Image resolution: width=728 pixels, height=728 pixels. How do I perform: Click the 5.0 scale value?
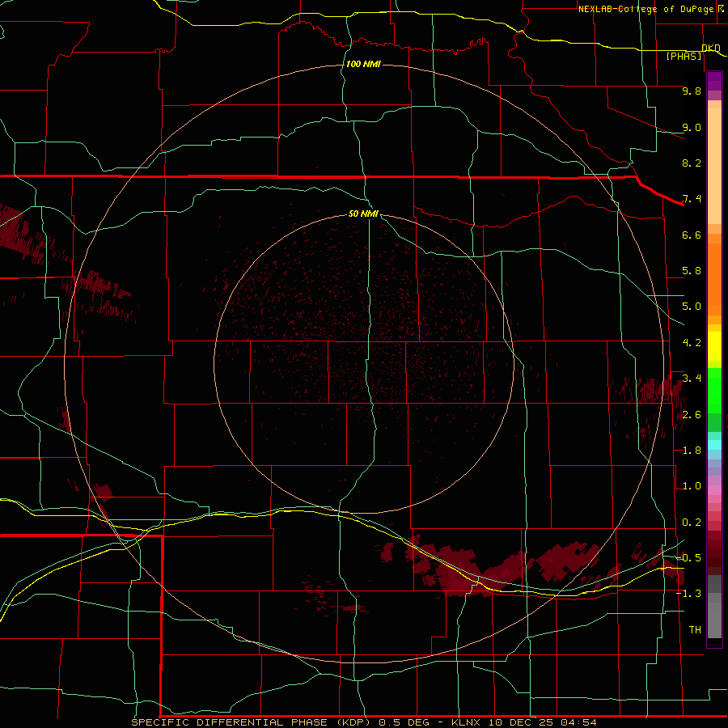(x=692, y=307)
